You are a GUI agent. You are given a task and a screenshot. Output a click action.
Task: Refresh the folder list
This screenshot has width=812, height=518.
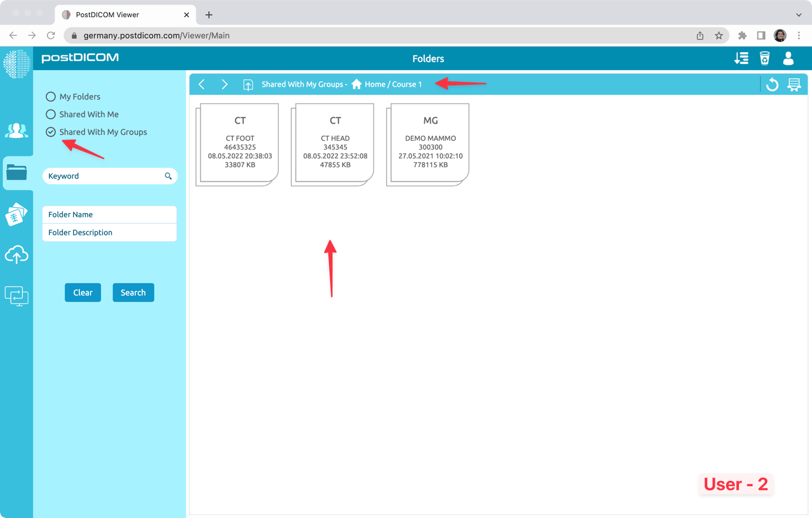[771, 84]
